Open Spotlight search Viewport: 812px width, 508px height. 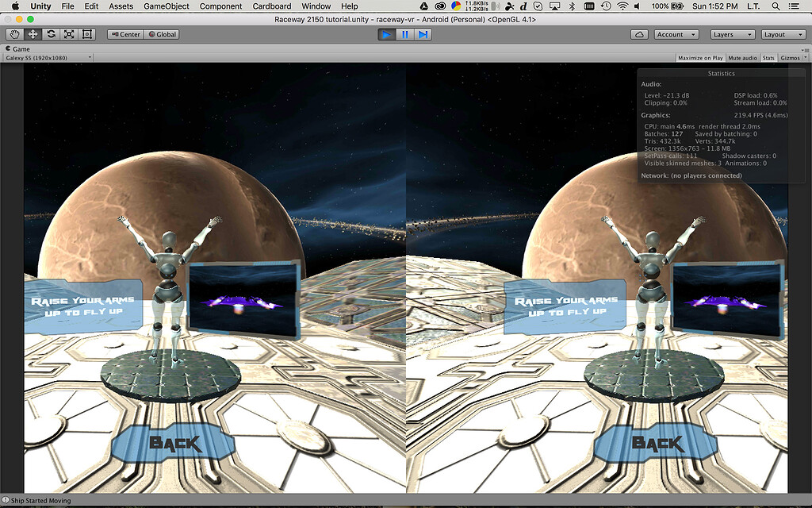pyautogui.click(x=776, y=6)
